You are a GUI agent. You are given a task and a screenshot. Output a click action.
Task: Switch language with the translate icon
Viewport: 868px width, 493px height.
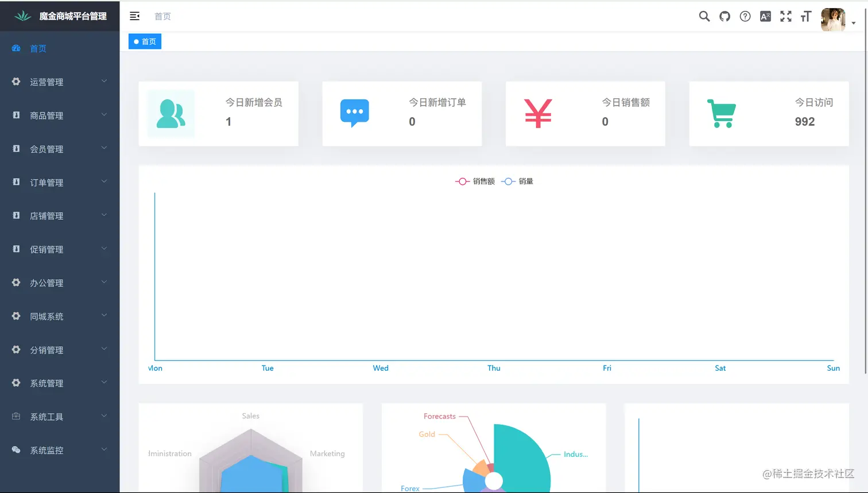click(765, 16)
